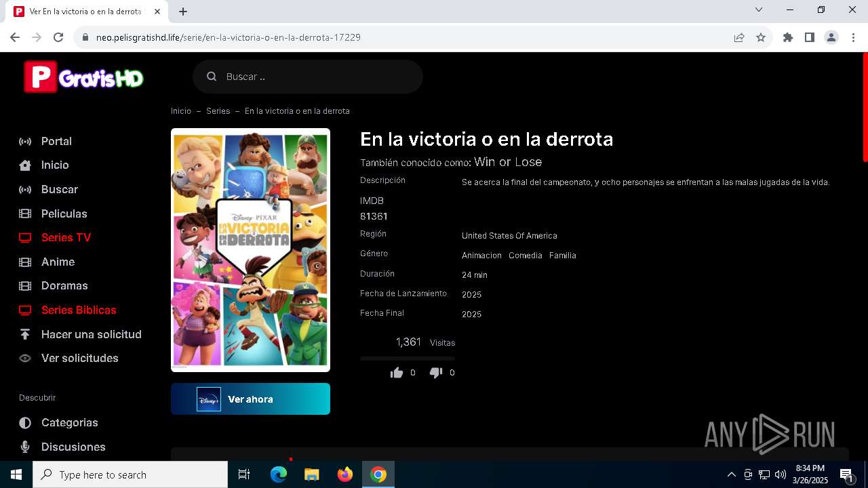Viewport: 868px width, 488px height.
Task: Click the series poster image
Action: pyautogui.click(x=250, y=250)
